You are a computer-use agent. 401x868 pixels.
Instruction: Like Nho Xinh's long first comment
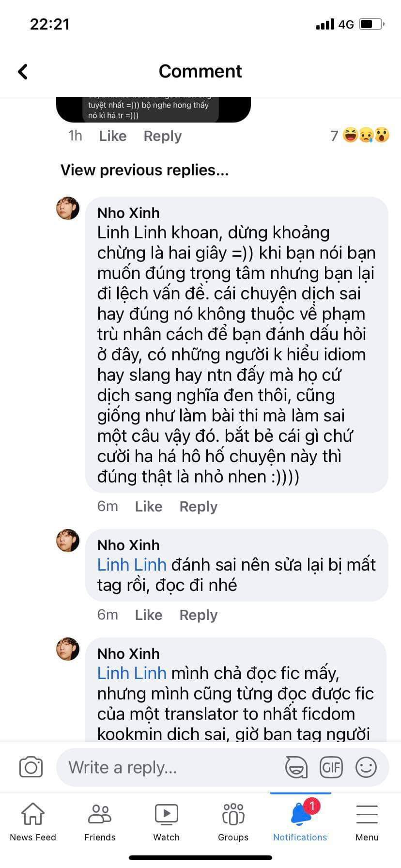[x=149, y=507]
